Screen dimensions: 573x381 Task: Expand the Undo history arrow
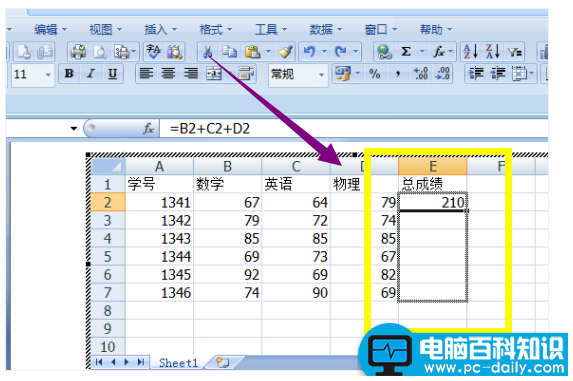coord(325,52)
